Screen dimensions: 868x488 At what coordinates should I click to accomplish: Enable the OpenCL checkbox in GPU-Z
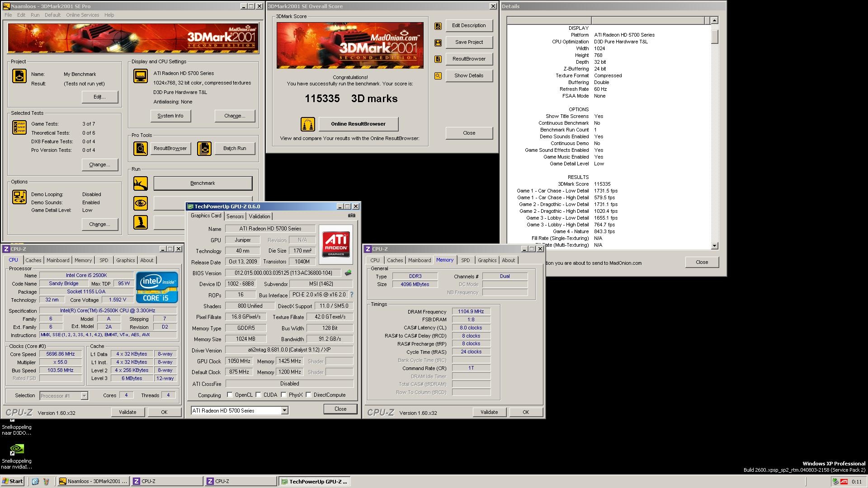[230, 395]
